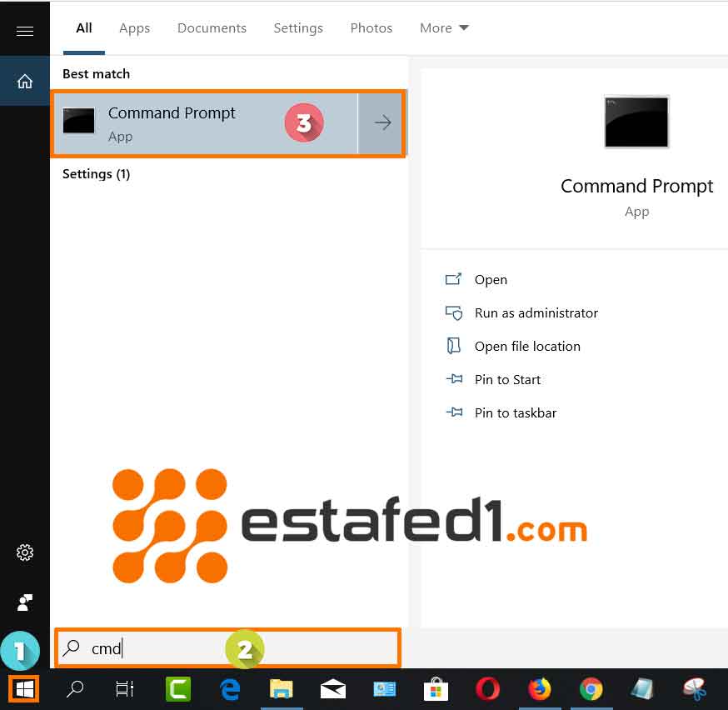Choose Run as administrator
The height and width of the screenshot is (710, 728).
pyautogui.click(x=536, y=313)
